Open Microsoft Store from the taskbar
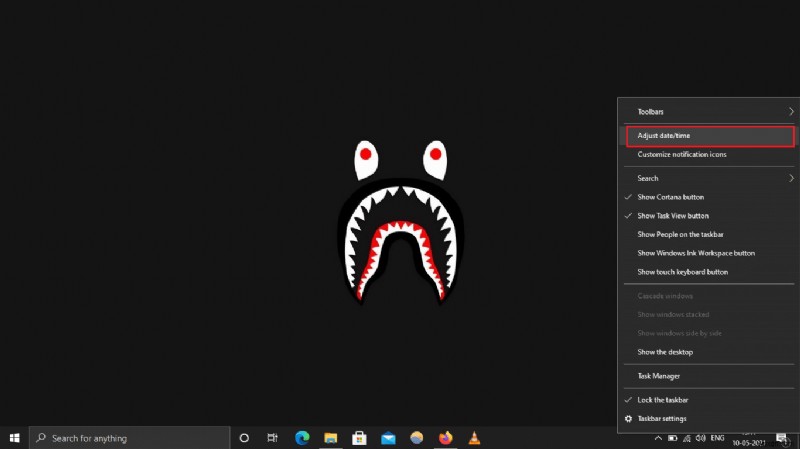The image size is (800, 449). pyautogui.click(x=359, y=438)
